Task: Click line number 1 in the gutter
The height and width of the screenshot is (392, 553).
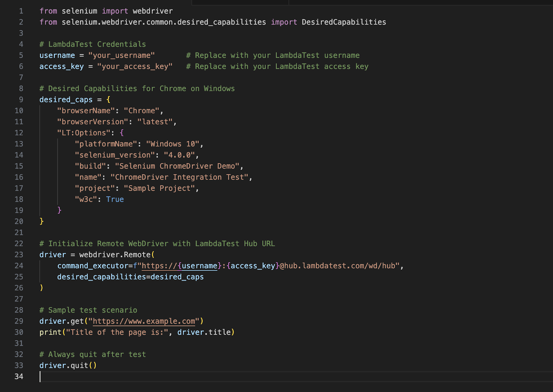Action: point(21,11)
